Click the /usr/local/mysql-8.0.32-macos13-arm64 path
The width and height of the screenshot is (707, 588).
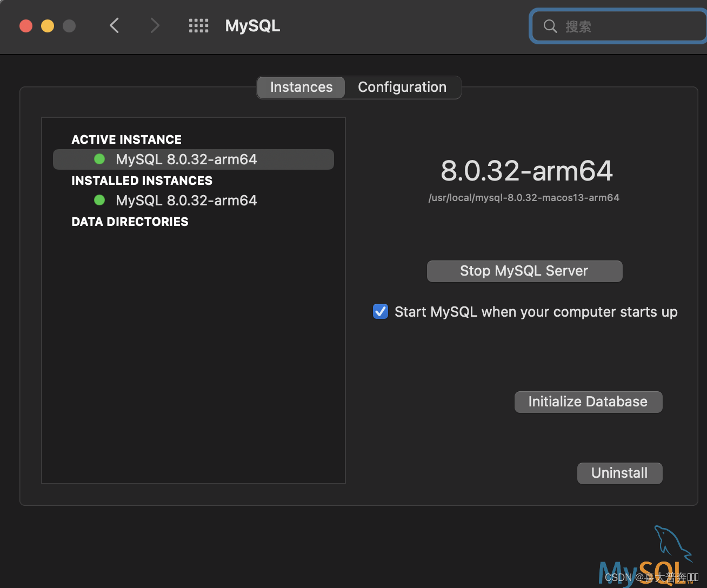(524, 198)
